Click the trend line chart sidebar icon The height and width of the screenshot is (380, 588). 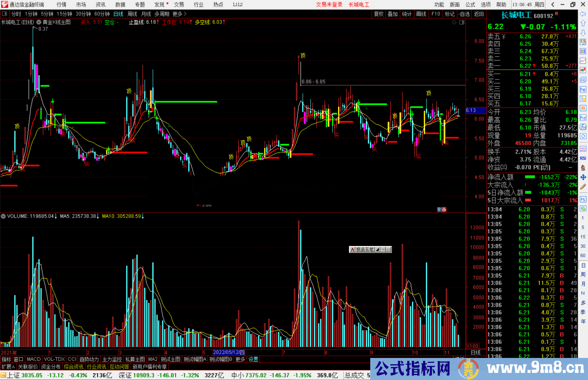583,61
